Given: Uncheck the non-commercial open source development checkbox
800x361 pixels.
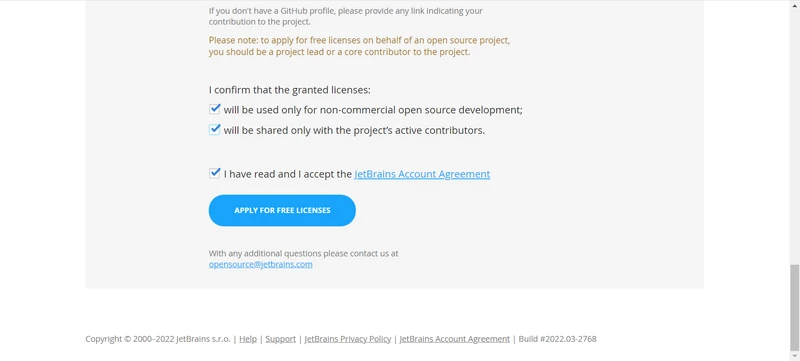Looking at the screenshot, I should (214, 109).
